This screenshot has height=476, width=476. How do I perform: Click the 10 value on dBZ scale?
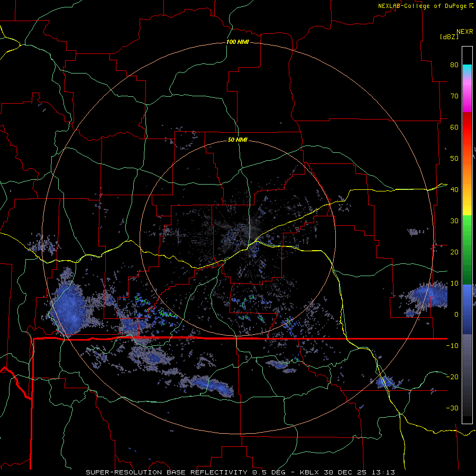point(454,283)
